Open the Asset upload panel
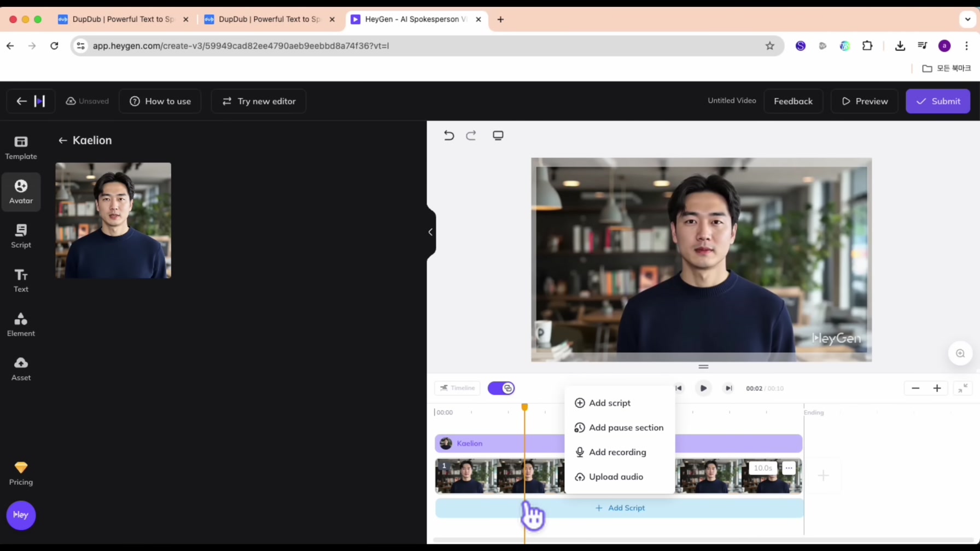980x551 pixels. click(21, 369)
